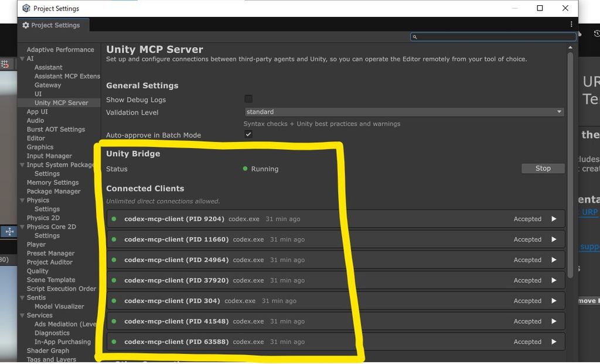The height and width of the screenshot is (364, 600).
Task: Open Input Manager settings
Action: [49, 156]
